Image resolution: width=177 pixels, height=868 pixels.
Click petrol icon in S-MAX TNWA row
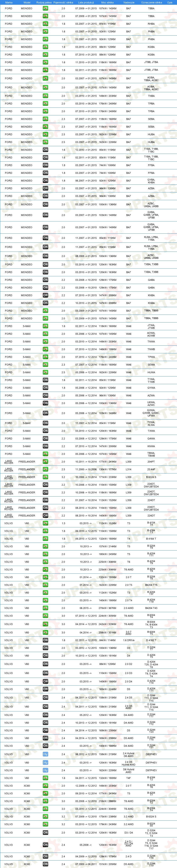click(x=45, y=342)
